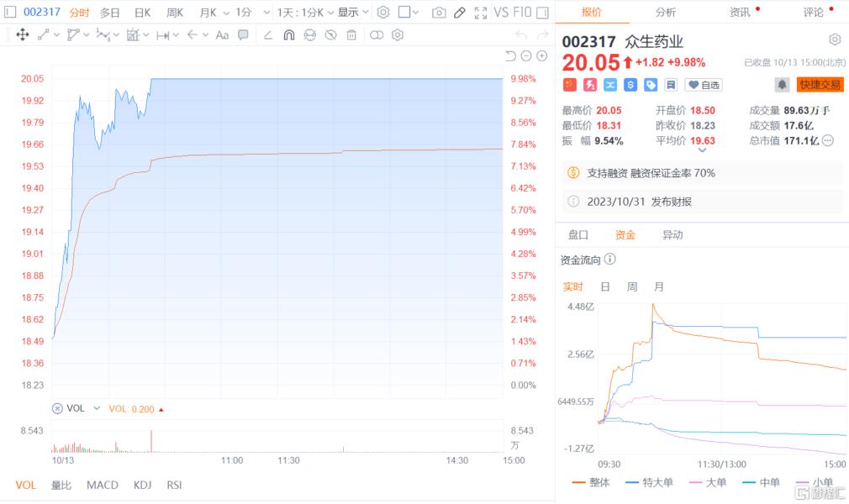Click the blue dollar sign icon
Image resolution: width=849 pixels, height=504 pixels.
630,85
